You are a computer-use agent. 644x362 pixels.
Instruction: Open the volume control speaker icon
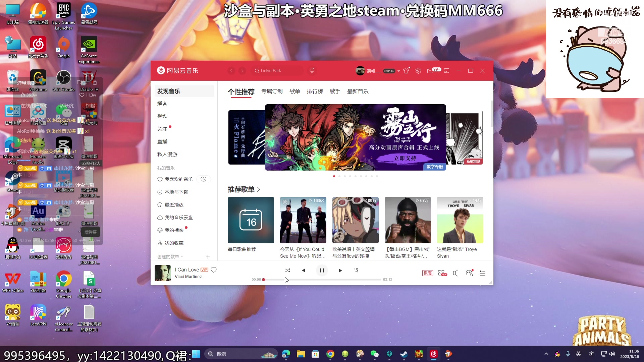point(455,273)
